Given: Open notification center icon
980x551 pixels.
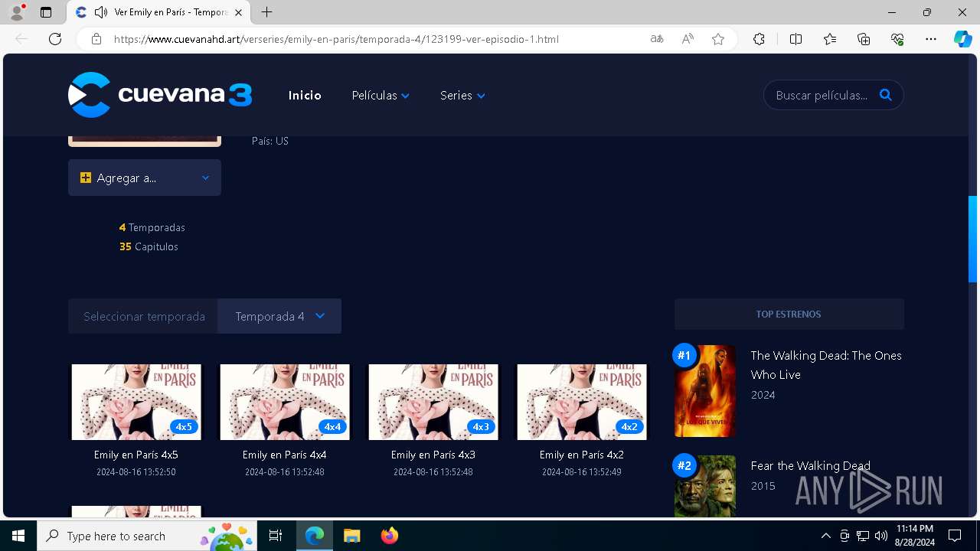Looking at the screenshot, I should pos(955,536).
